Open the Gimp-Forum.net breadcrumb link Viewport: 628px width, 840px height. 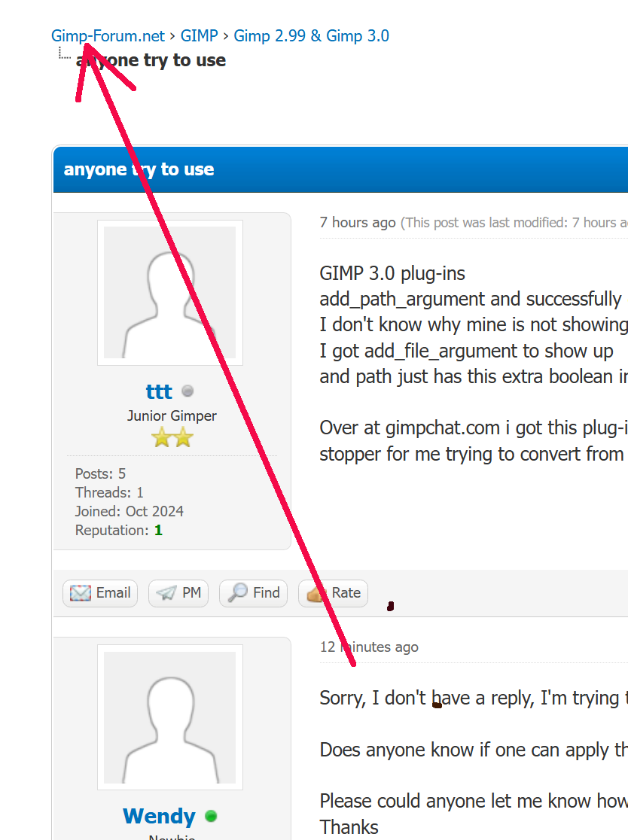tap(108, 36)
